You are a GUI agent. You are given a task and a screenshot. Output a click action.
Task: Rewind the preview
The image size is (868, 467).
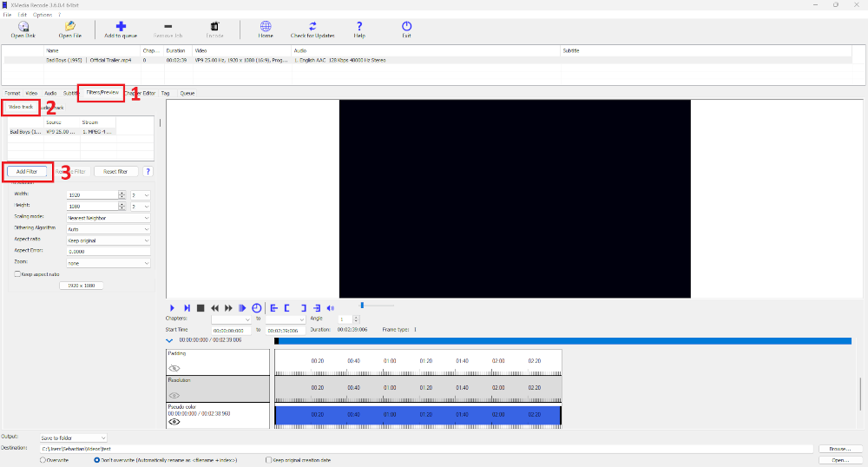(x=214, y=308)
